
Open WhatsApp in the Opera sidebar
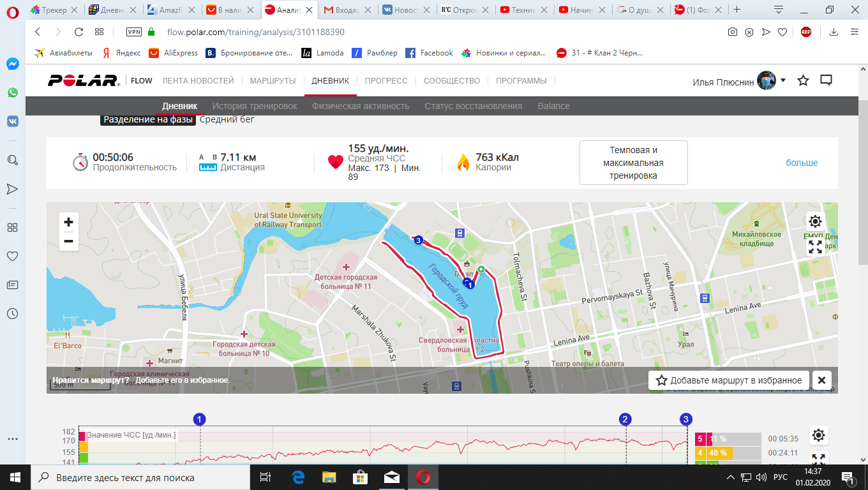tap(13, 93)
